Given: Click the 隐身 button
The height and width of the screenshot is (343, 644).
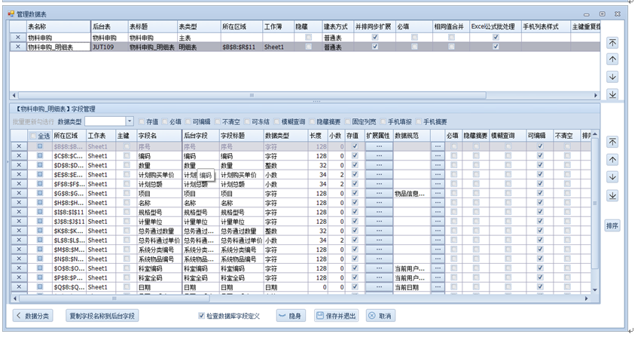Looking at the screenshot, I should (x=291, y=316).
